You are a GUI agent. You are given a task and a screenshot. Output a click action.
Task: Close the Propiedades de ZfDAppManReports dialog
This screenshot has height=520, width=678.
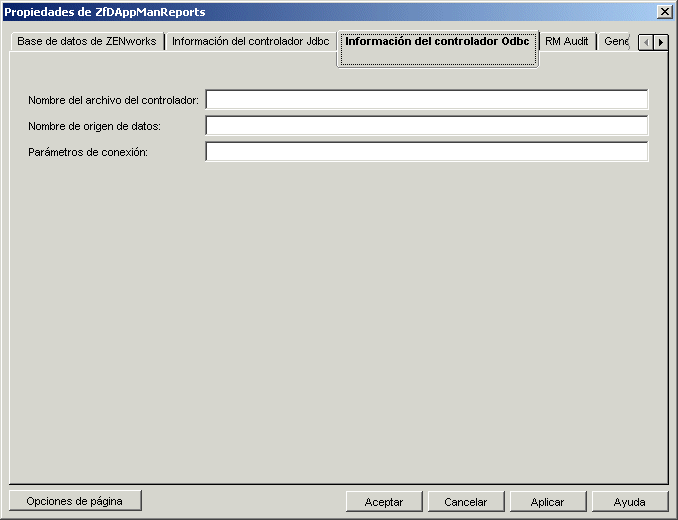pos(664,12)
